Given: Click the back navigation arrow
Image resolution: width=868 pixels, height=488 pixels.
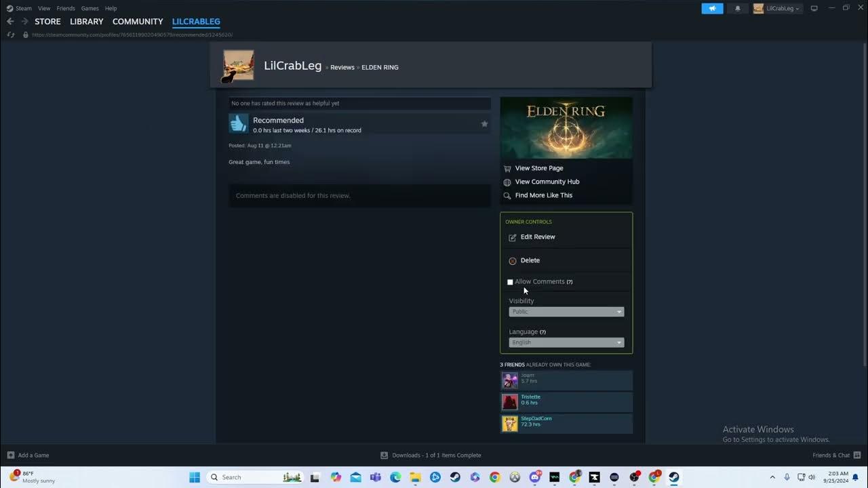Looking at the screenshot, I should pyautogui.click(x=10, y=22).
